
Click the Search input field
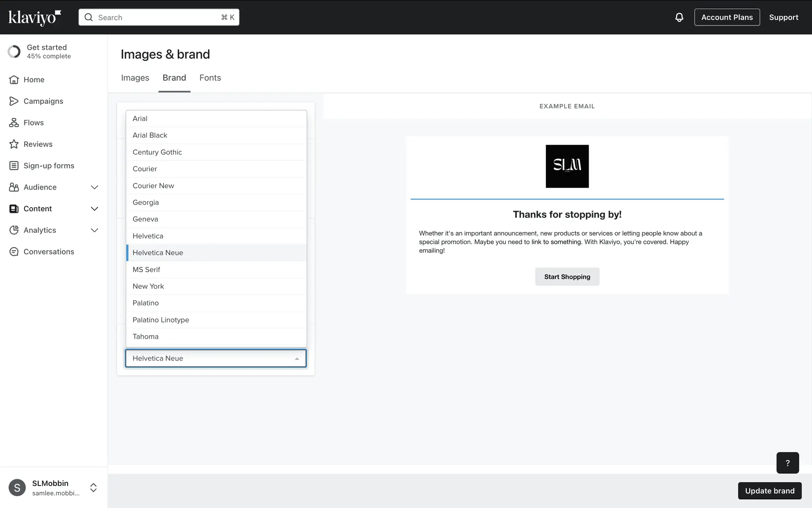tap(159, 17)
